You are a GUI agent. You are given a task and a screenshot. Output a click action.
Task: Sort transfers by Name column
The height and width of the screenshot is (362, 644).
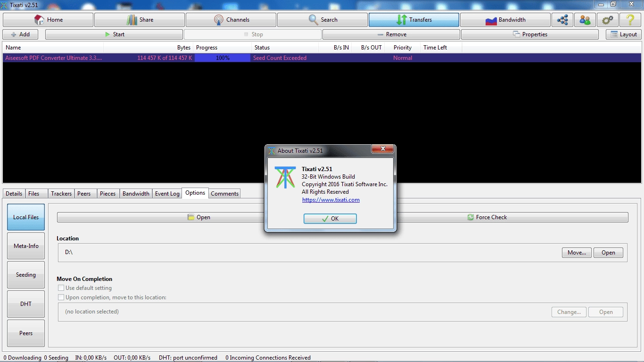pyautogui.click(x=53, y=48)
